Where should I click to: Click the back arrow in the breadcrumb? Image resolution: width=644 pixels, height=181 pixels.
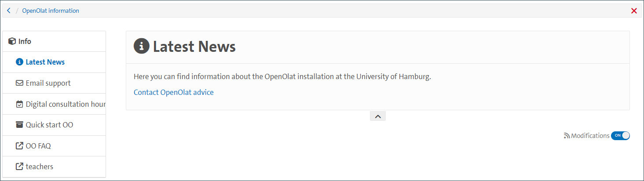pos(9,11)
